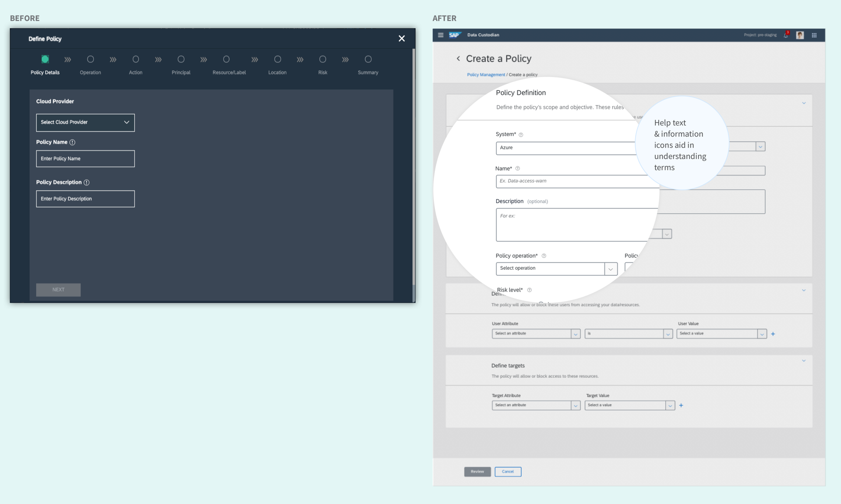
Task: Open the user avatar profile
Action: (800, 35)
